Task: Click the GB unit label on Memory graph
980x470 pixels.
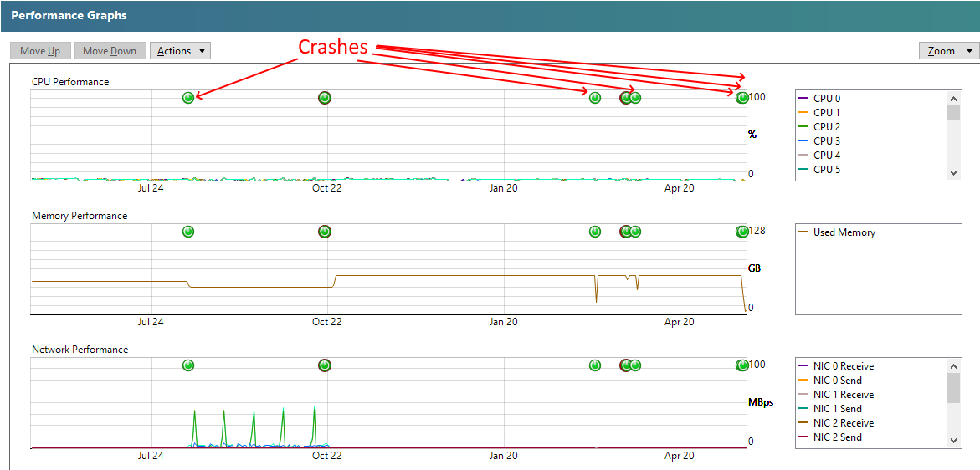Action: [x=756, y=268]
